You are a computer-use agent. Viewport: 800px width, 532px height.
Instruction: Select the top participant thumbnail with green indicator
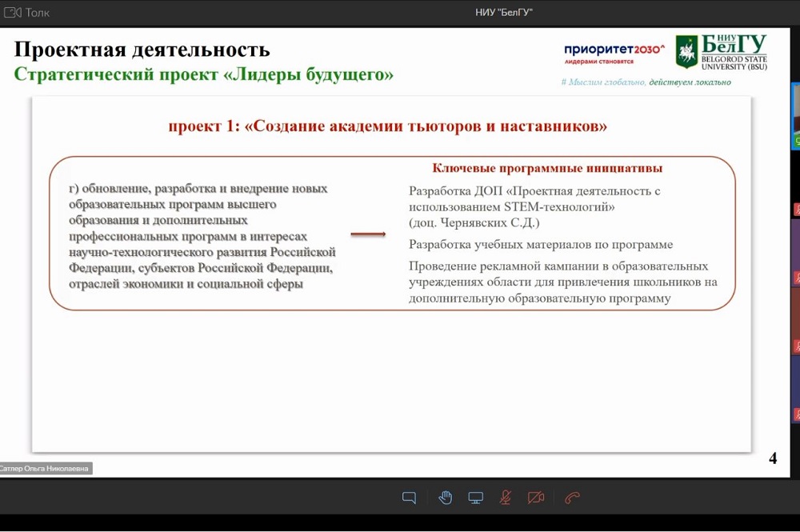coord(795,112)
